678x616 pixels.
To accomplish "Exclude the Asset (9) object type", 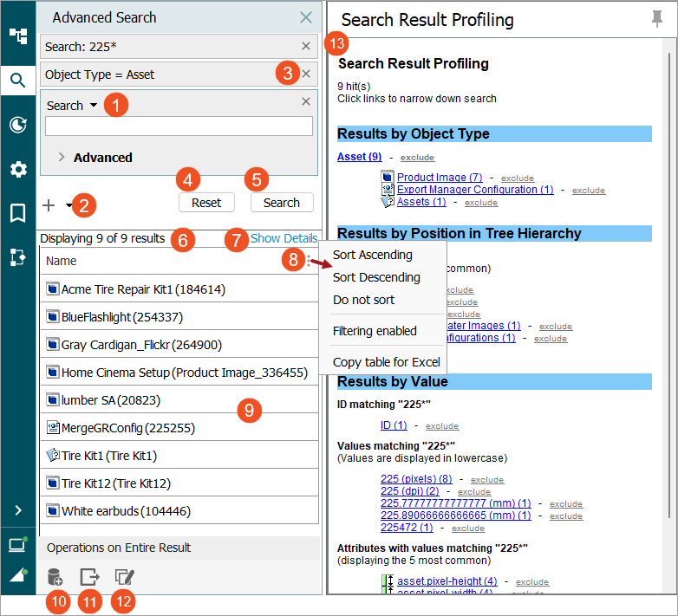I will tap(417, 158).
